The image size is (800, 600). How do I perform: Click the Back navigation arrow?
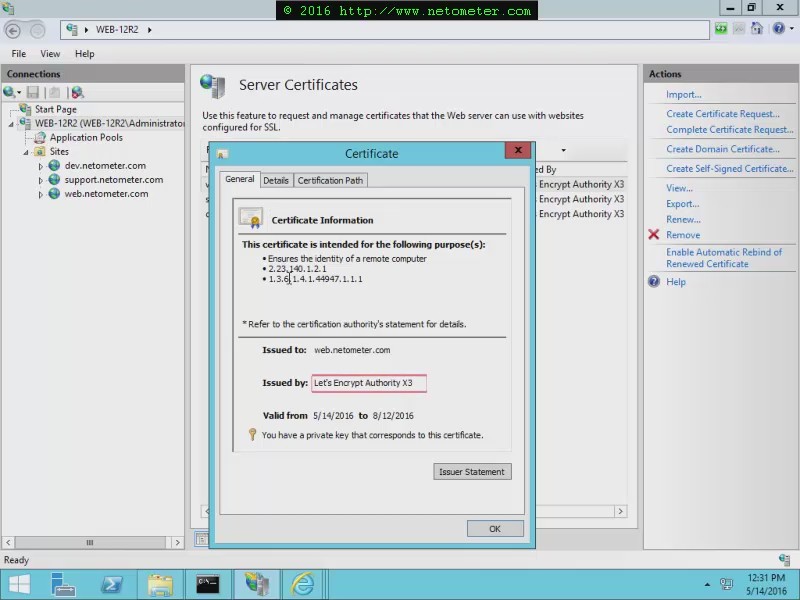click(13, 31)
